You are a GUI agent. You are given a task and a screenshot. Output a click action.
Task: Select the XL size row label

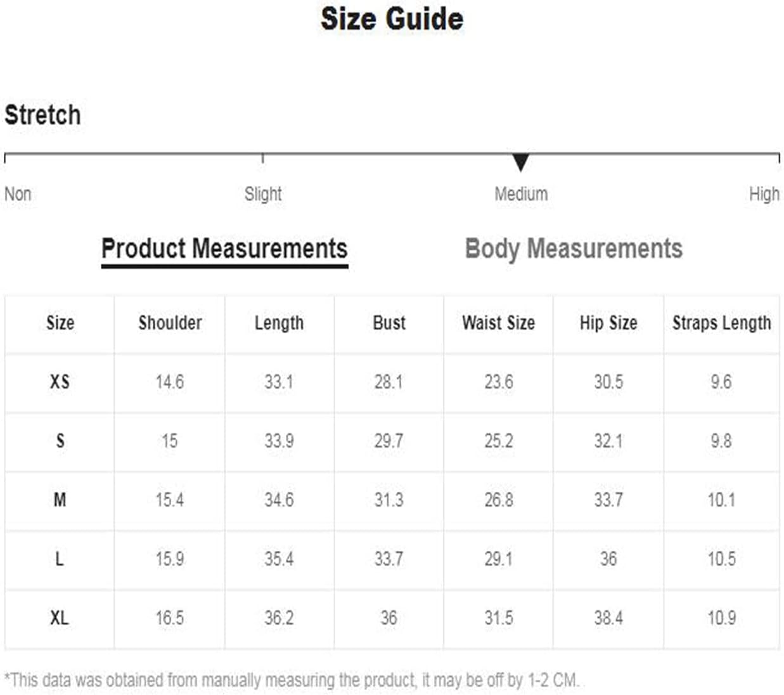point(60,618)
